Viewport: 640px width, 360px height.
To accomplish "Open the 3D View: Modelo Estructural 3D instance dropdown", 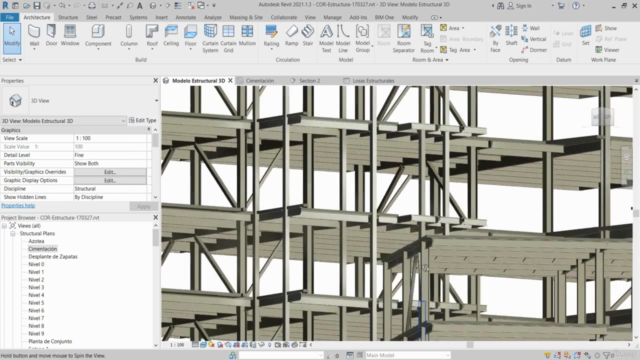I will pyautogui.click(x=123, y=121).
